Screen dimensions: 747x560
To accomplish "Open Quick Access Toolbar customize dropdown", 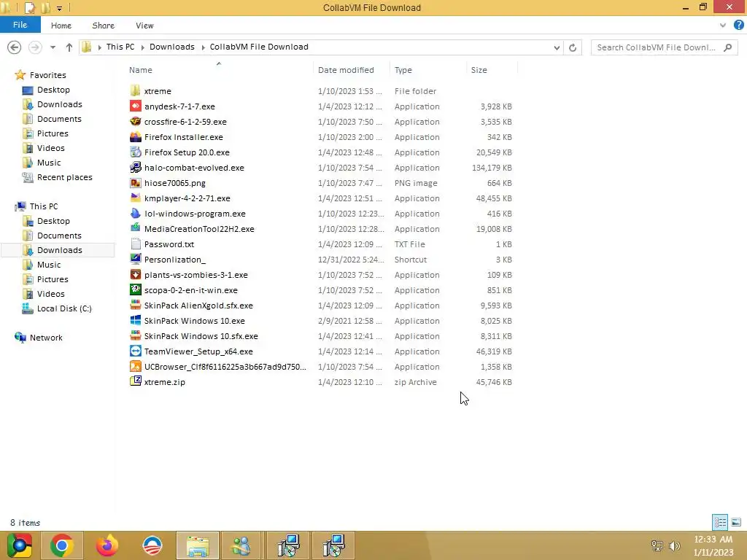I will pos(59,8).
